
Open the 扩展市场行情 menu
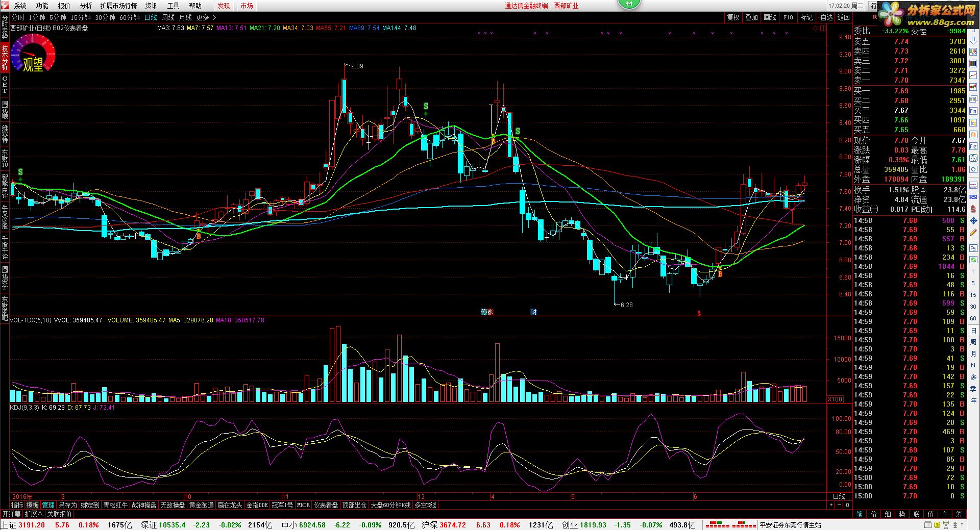118,6
